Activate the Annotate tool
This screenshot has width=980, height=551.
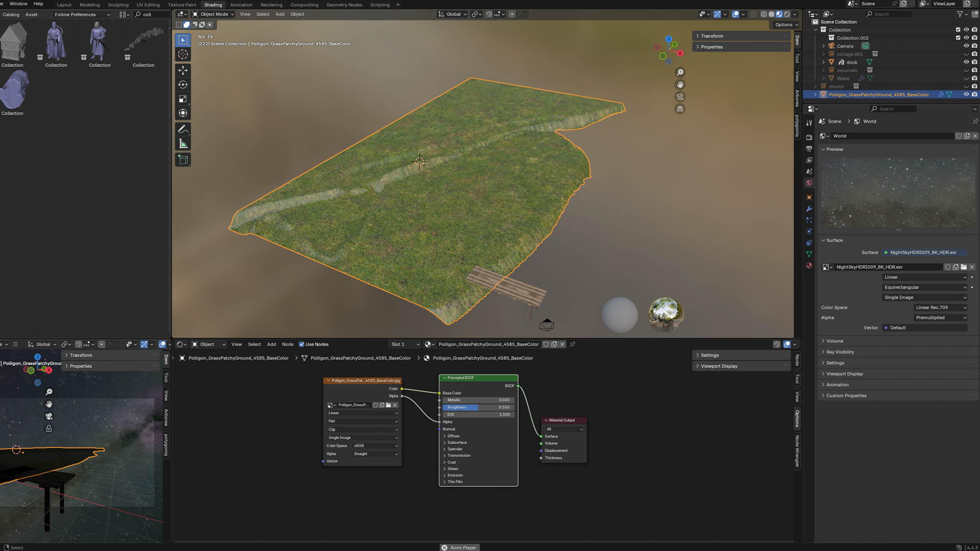183,130
